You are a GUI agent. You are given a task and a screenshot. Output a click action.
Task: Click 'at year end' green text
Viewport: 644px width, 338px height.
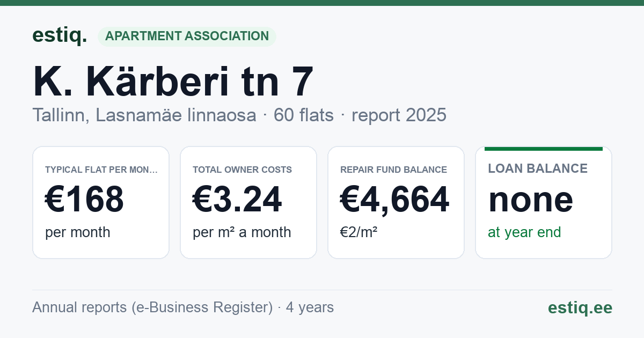(x=524, y=232)
